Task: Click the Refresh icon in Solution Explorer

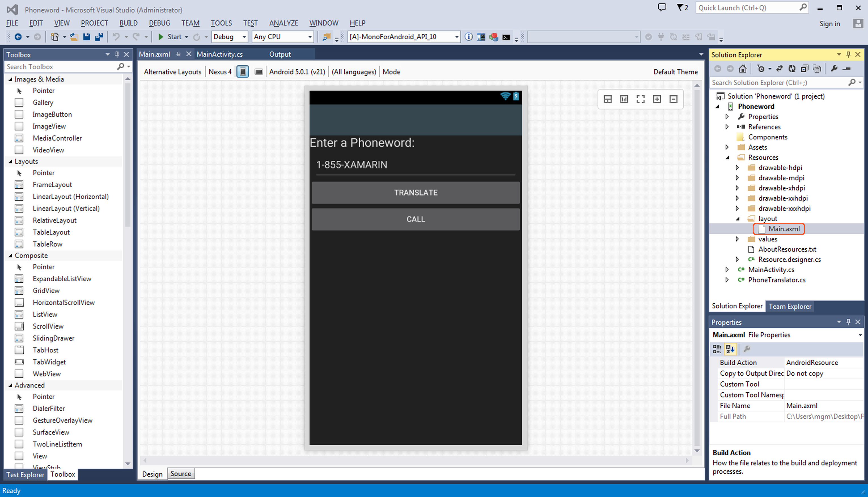Action: click(791, 69)
